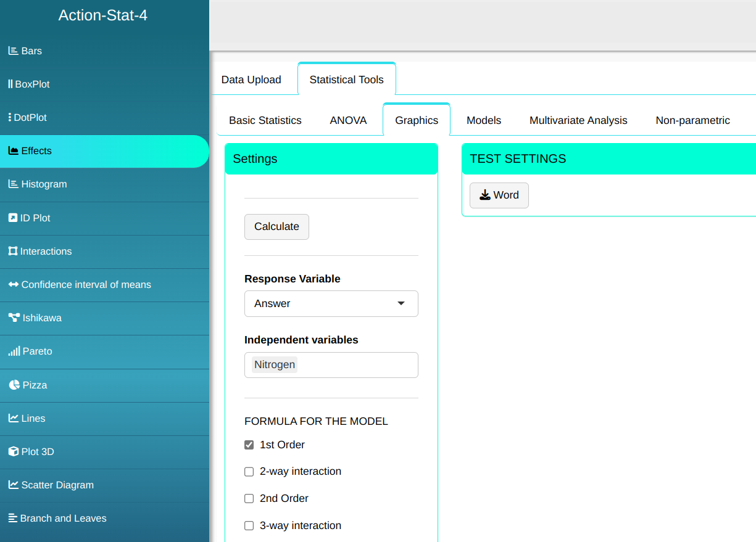Enable the 2-way interaction checkbox
The image size is (756, 542).
249,472
